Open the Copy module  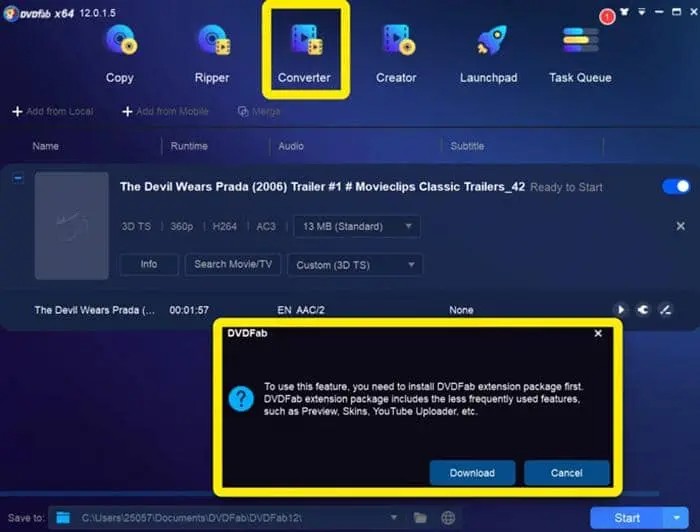pos(120,54)
